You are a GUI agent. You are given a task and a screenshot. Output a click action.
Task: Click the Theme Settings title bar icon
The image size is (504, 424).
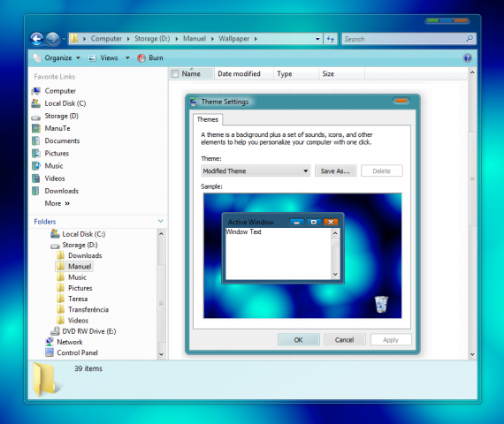pyautogui.click(x=194, y=102)
